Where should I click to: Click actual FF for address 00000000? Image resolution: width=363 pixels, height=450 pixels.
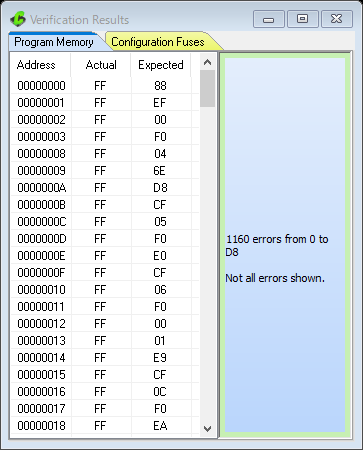(100, 86)
